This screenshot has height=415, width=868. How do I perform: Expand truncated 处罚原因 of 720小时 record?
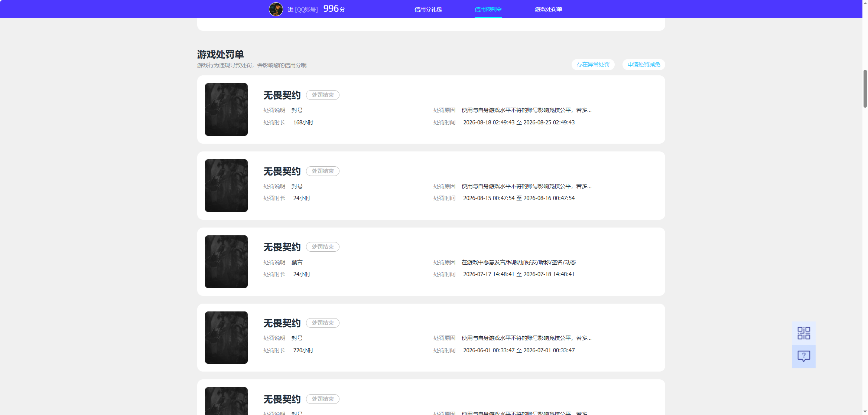click(526, 338)
